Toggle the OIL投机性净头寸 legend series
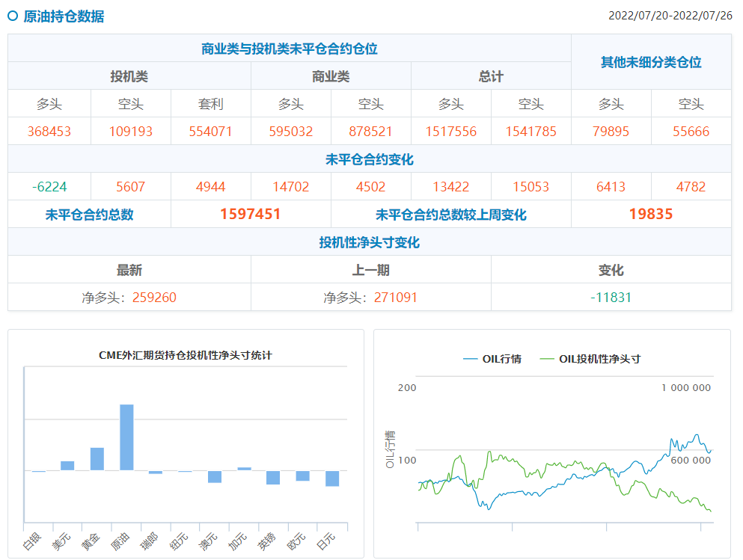 click(x=590, y=359)
